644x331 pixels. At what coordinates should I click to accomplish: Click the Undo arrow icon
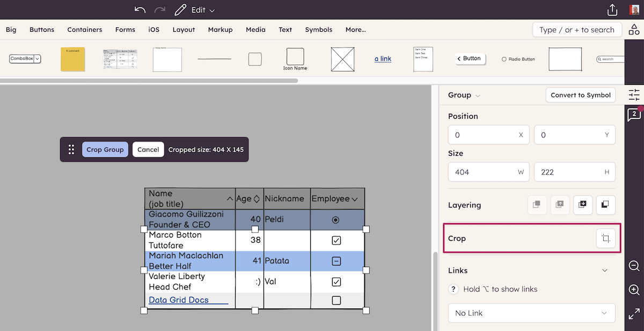(140, 9)
